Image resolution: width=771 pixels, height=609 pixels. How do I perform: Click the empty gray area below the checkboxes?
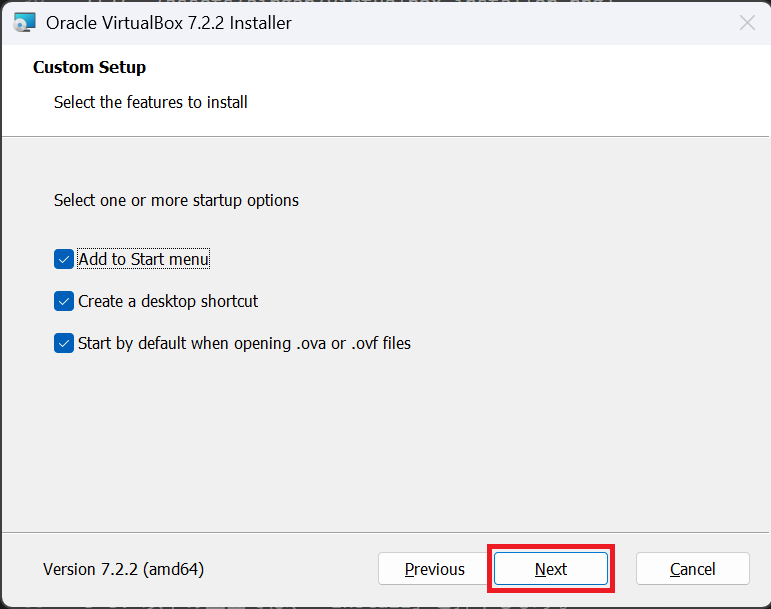pyautogui.click(x=385, y=440)
